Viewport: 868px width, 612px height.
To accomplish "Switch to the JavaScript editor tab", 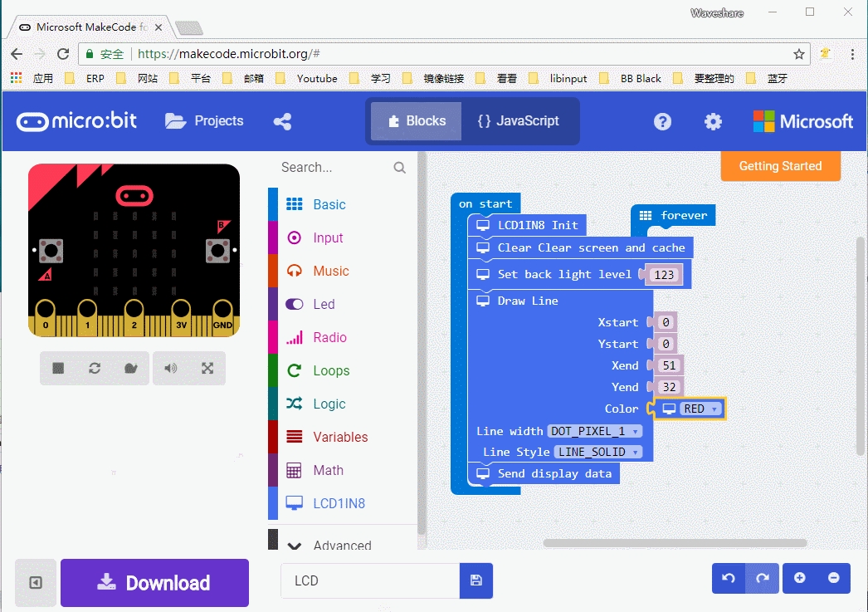I will [518, 121].
